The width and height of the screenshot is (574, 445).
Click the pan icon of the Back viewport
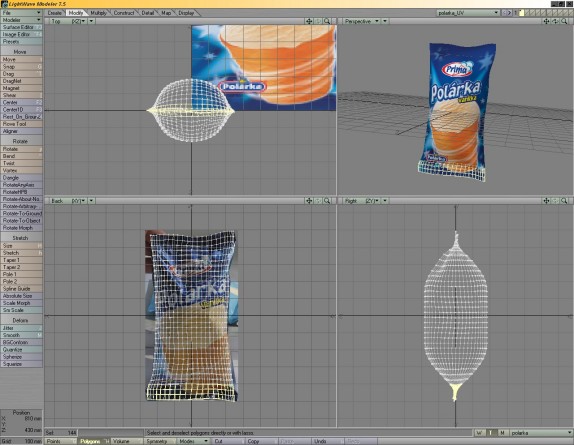point(309,201)
